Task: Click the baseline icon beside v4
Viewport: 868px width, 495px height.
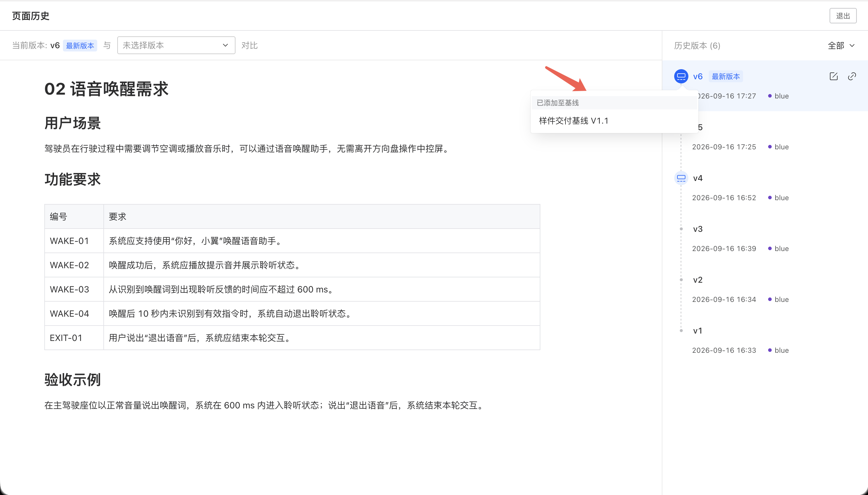Action: [x=681, y=178]
